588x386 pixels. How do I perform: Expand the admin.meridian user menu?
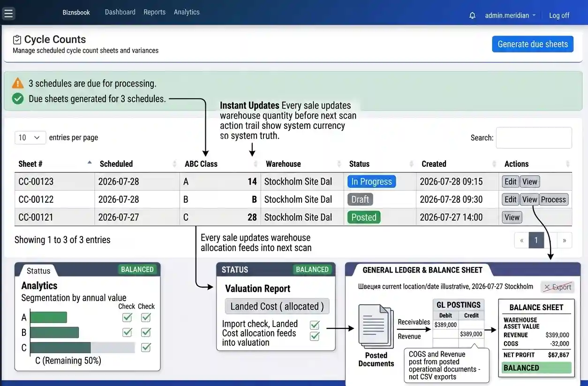tap(510, 15)
